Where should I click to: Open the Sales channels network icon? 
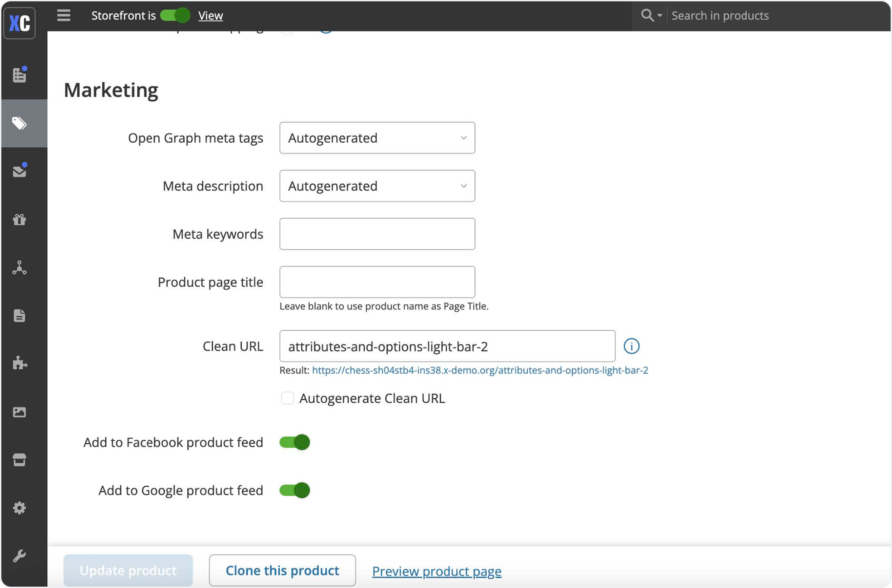click(20, 268)
